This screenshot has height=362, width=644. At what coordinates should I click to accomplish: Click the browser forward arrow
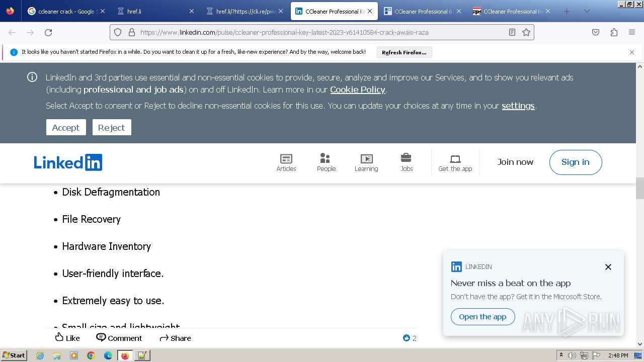click(x=30, y=32)
